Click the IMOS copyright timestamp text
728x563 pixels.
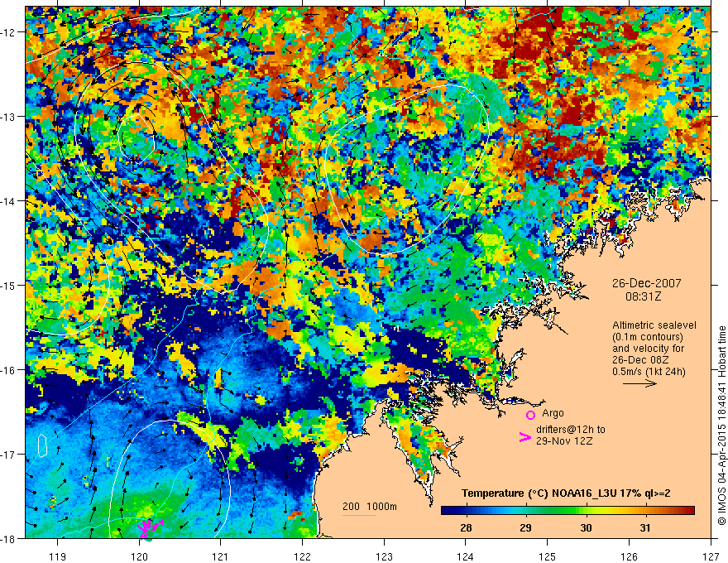coord(721,426)
